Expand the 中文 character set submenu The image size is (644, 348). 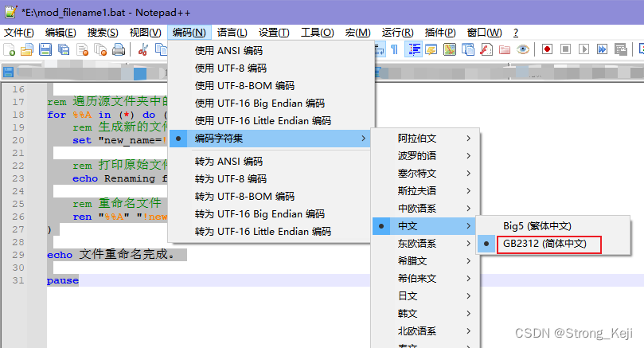425,226
